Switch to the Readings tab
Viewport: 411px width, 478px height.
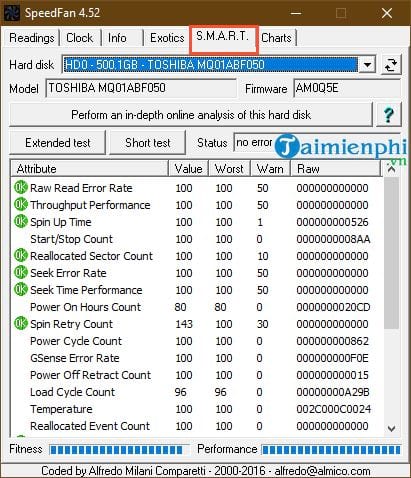pyautogui.click(x=32, y=38)
